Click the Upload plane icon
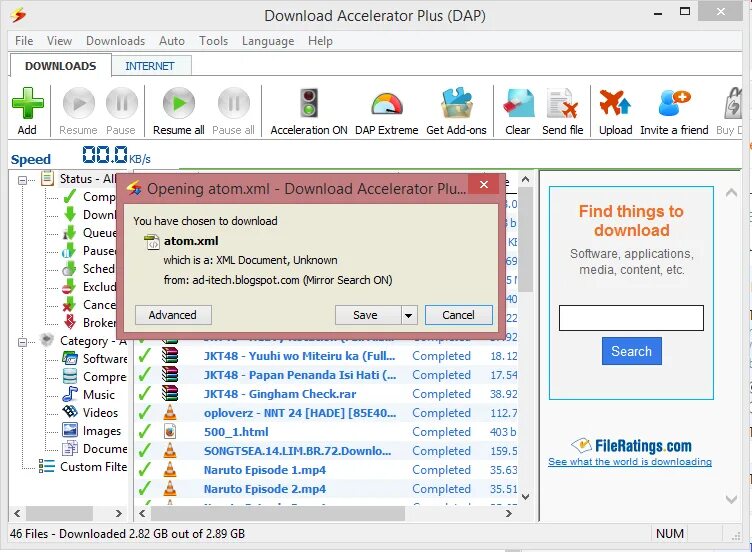The image size is (752, 552). (615, 103)
